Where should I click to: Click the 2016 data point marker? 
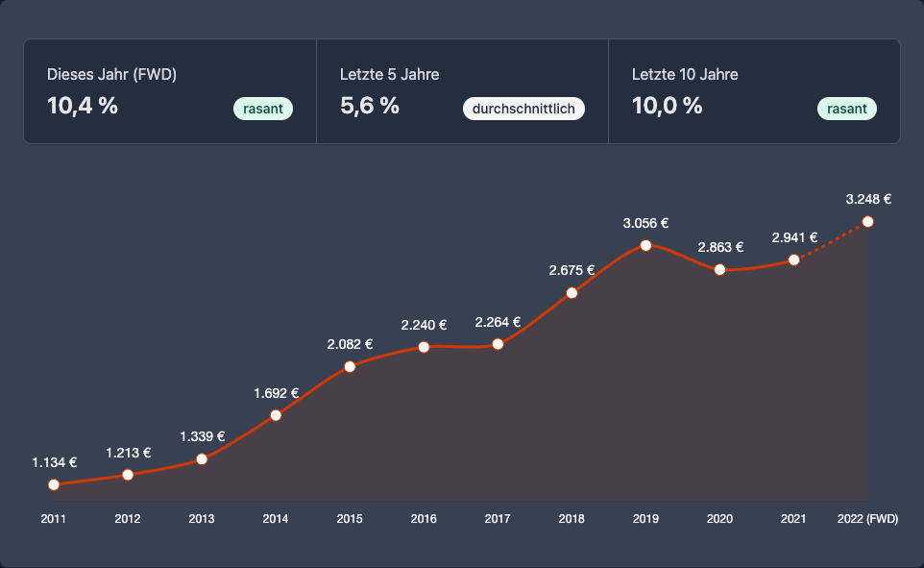tap(424, 346)
